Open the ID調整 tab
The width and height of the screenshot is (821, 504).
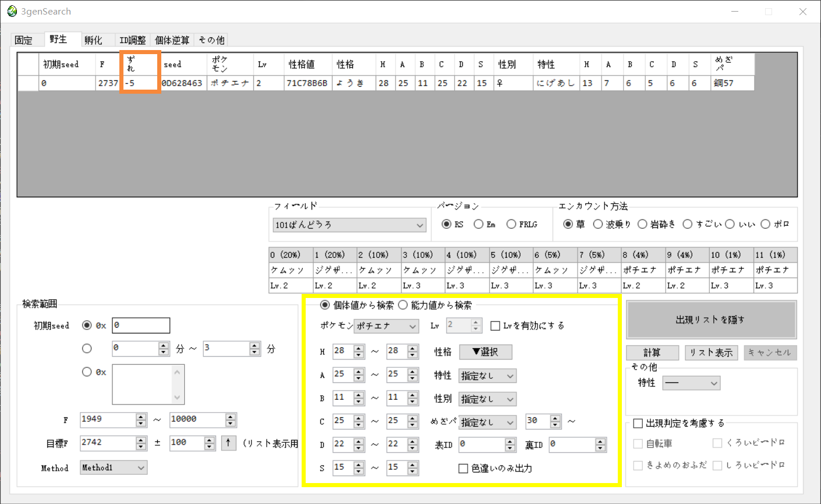(x=133, y=40)
